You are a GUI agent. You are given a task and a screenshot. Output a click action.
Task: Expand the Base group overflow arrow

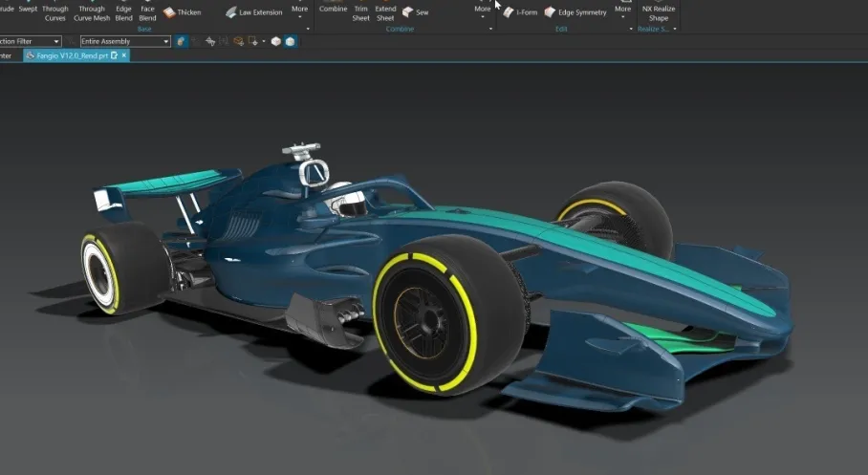308,29
